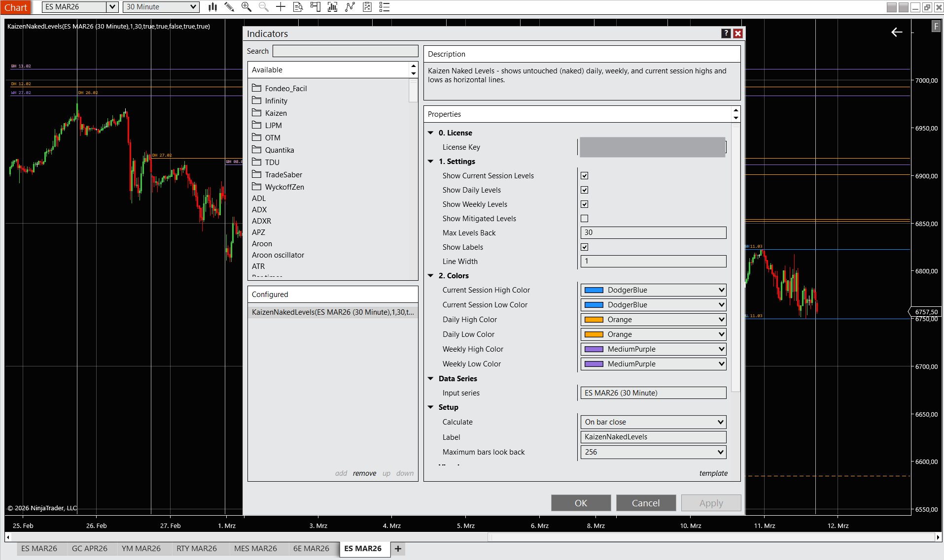Click the help question mark in Indicators dialog

pyautogui.click(x=726, y=33)
